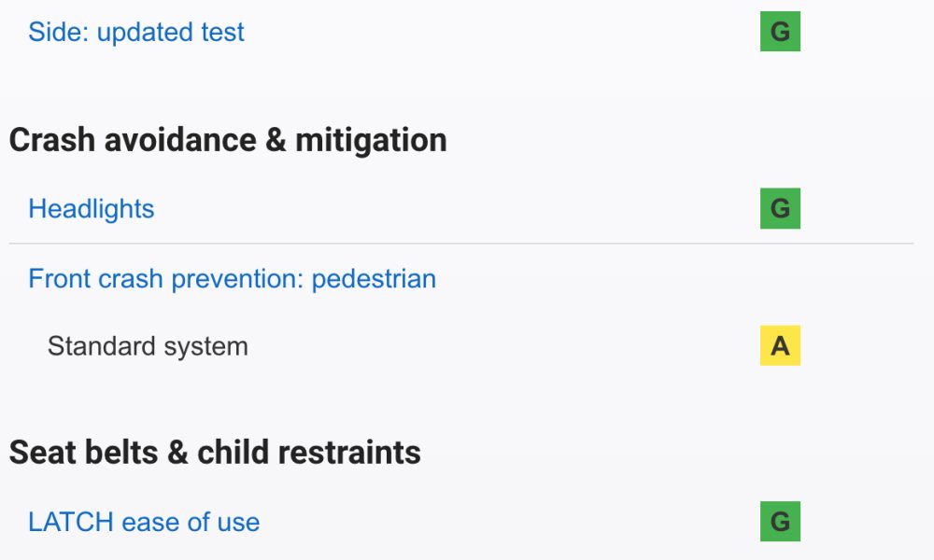This screenshot has height=560, width=934.
Task: Click the green G rating icon beside Headlights
Action: (780, 208)
